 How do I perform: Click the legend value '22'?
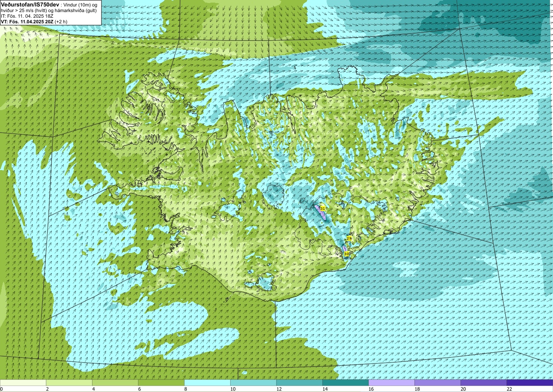(509, 389)
